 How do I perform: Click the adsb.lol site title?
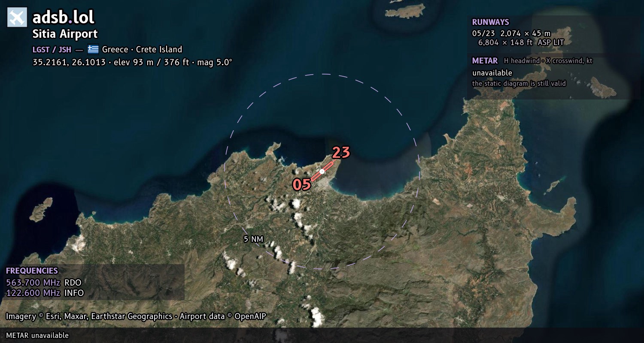64,17
